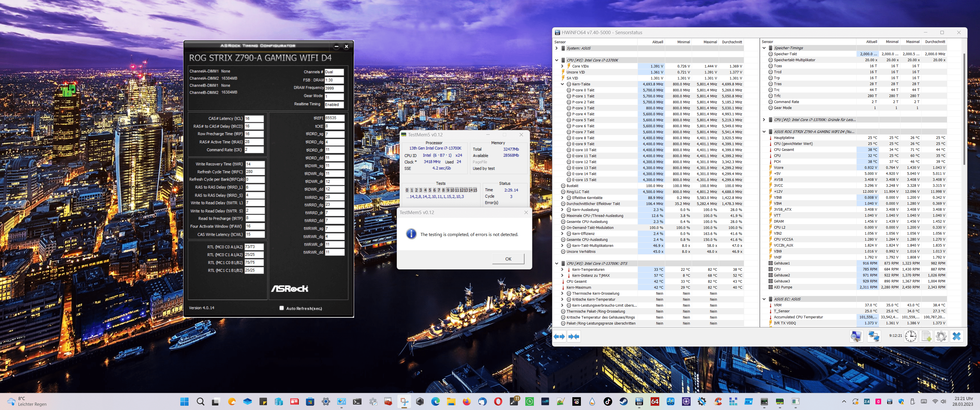Collapse the Kern-Takte tree node
This screenshot has height=410, width=980.
click(562, 84)
